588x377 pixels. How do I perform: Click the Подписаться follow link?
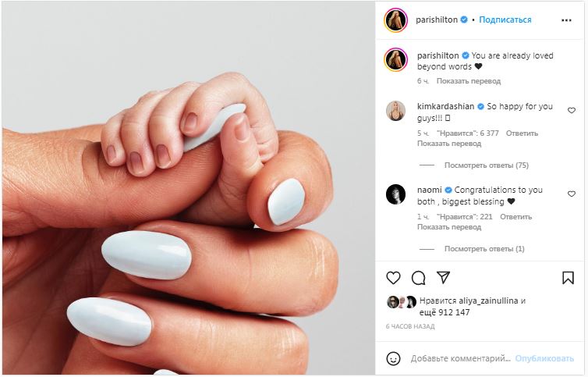[x=505, y=20]
